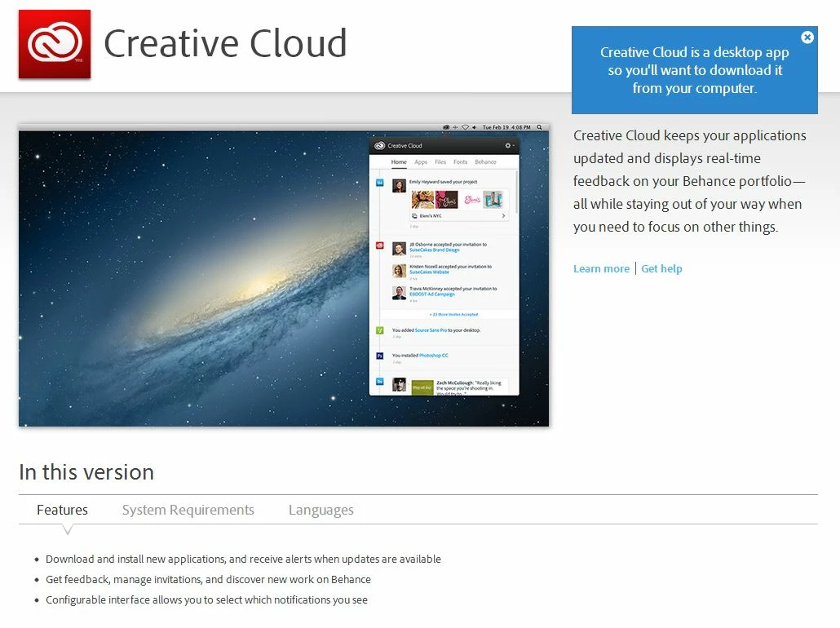The width and height of the screenshot is (840, 628).
Task: Click the Creative Cloud panel scrollbar
Action: pos(516,193)
